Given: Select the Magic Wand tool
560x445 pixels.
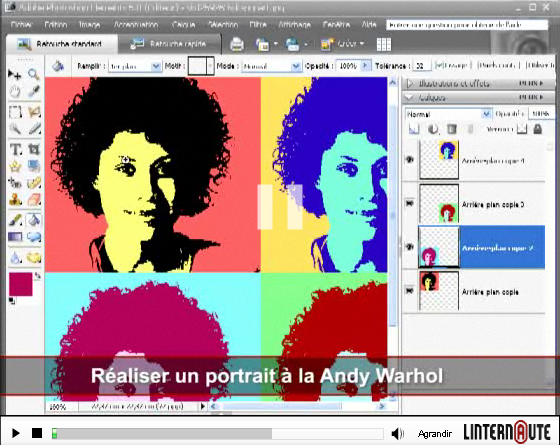Looking at the screenshot, I should click(15, 129).
